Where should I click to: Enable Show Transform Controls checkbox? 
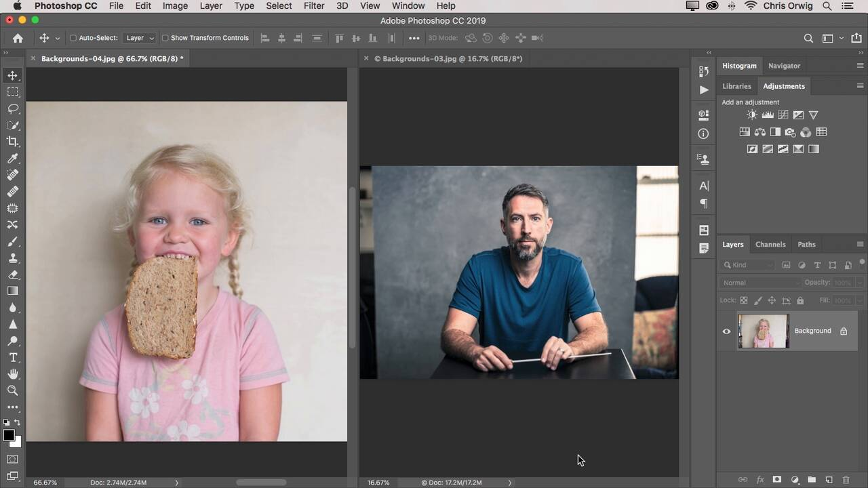click(x=165, y=39)
